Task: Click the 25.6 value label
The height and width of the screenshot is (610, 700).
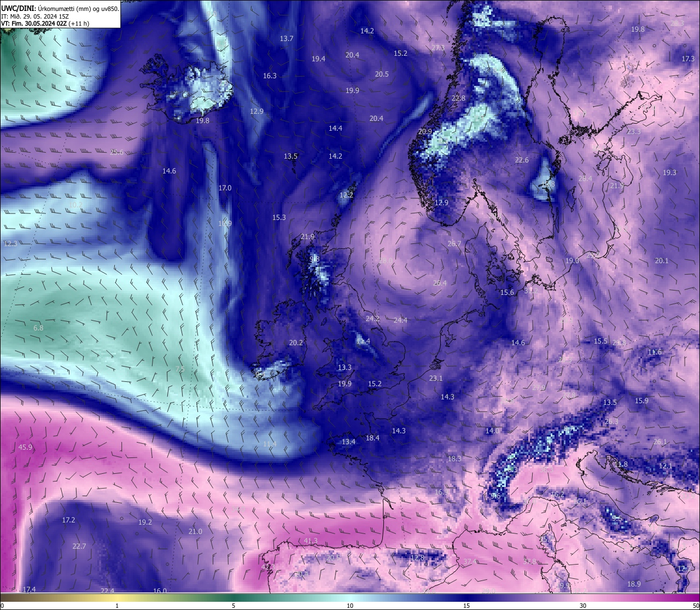Action: coord(116,152)
